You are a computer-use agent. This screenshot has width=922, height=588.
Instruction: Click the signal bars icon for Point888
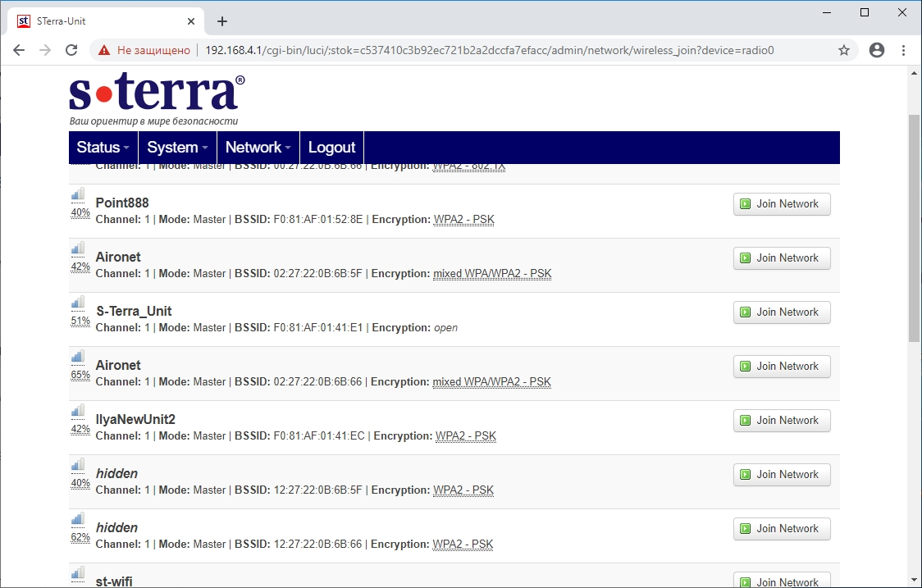pyautogui.click(x=78, y=194)
